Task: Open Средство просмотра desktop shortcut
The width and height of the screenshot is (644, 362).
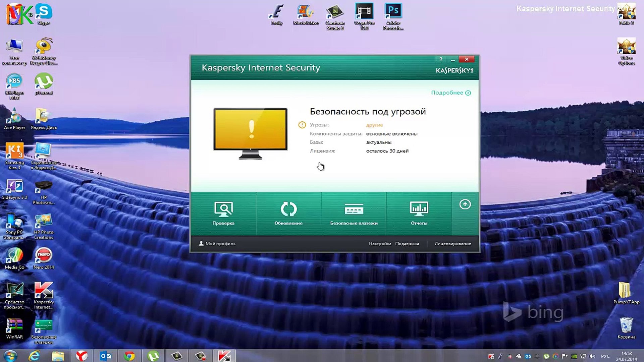Action: pos(14,296)
